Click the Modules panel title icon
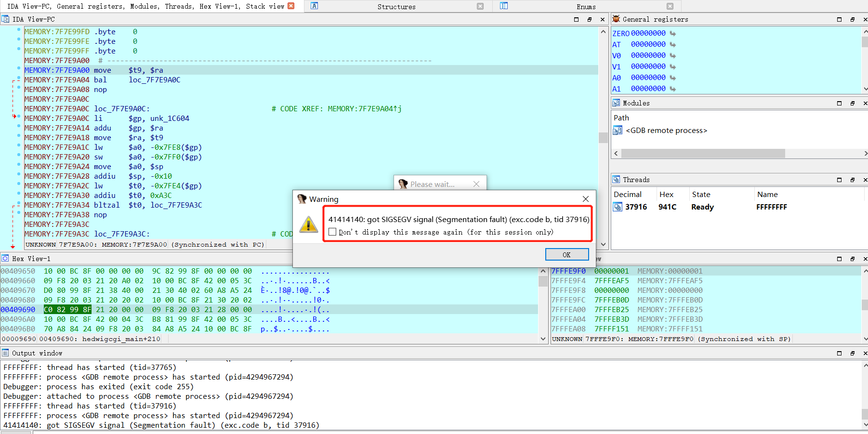868x434 pixels. (616, 103)
